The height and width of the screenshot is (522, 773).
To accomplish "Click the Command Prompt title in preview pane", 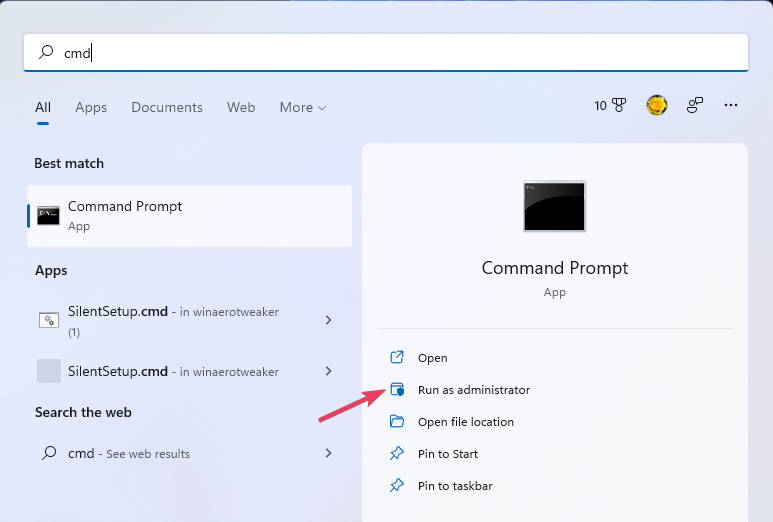I will 555,268.
